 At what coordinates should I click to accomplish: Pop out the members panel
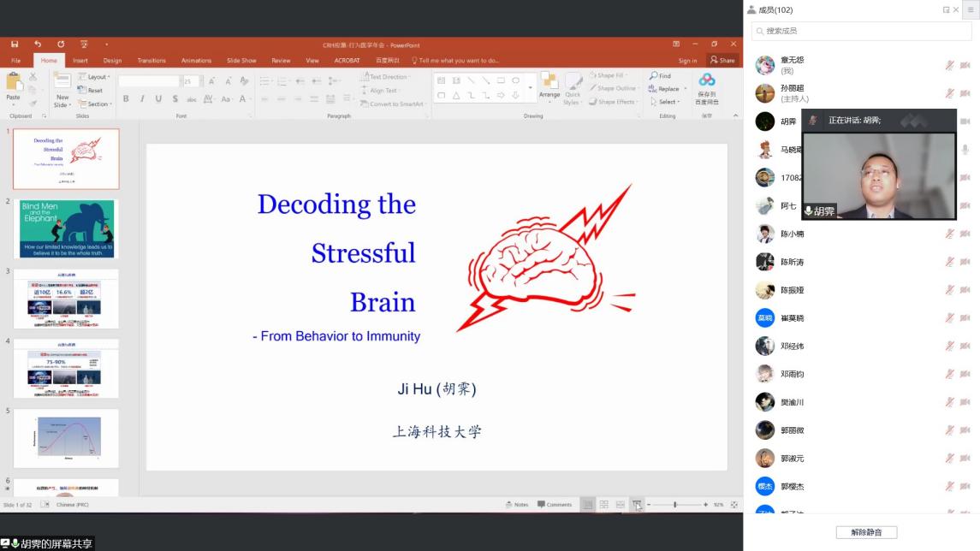[947, 10]
